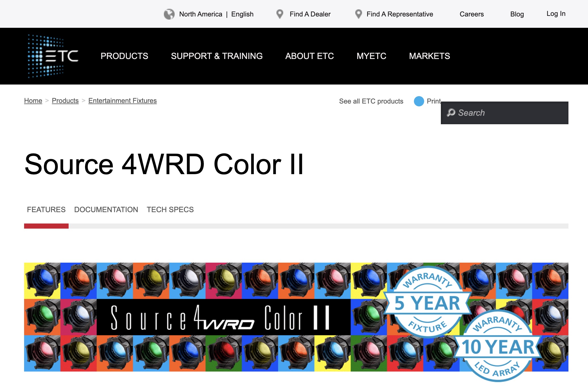The height and width of the screenshot is (388, 588).
Task: Click the Find A Dealer pin icon
Action: (280, 14)
